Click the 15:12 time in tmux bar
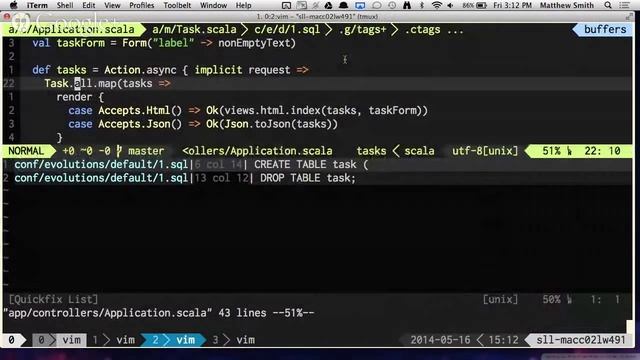 pos(503,340)
